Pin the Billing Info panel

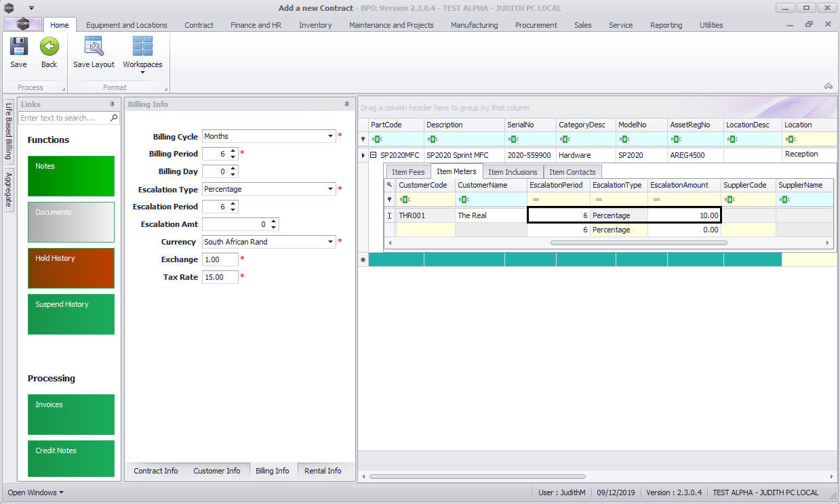pyautogui.click(x=346, y=104)
